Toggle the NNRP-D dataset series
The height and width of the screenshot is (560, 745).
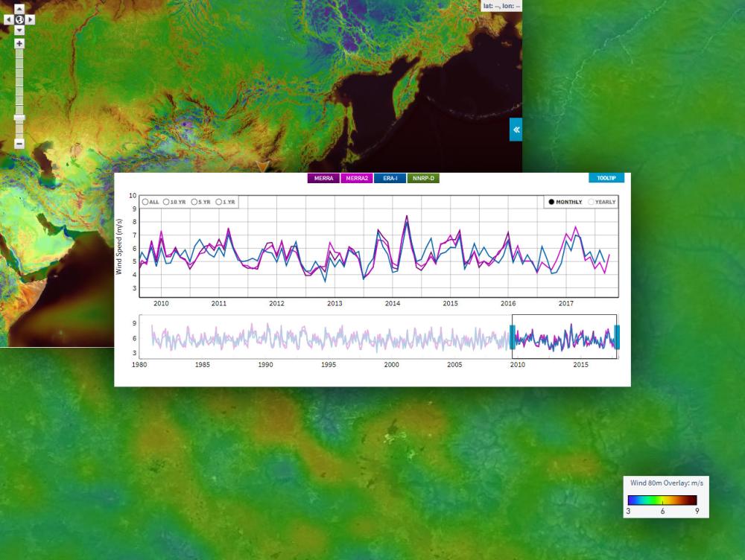(x=424, y=178)
